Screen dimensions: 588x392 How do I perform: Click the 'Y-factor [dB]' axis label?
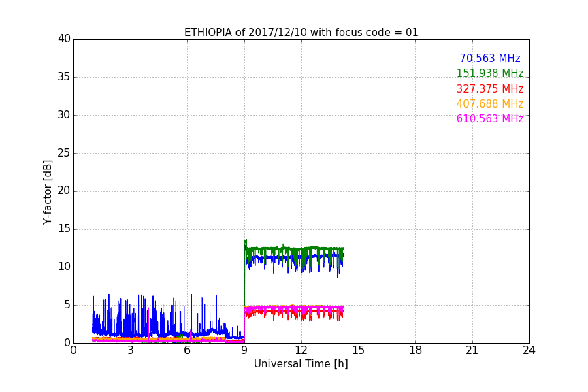pyautogui.click(x=47, y=192)
